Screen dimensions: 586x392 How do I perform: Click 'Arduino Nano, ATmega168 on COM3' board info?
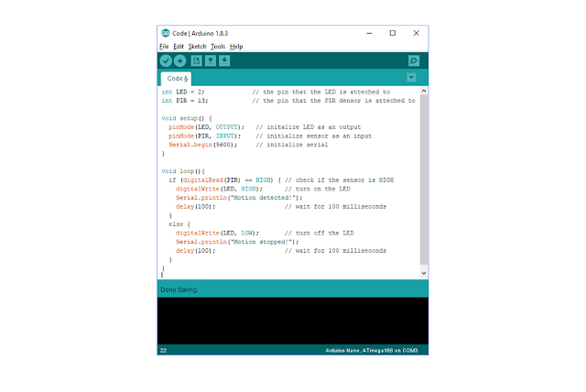(x=372, y=350)
